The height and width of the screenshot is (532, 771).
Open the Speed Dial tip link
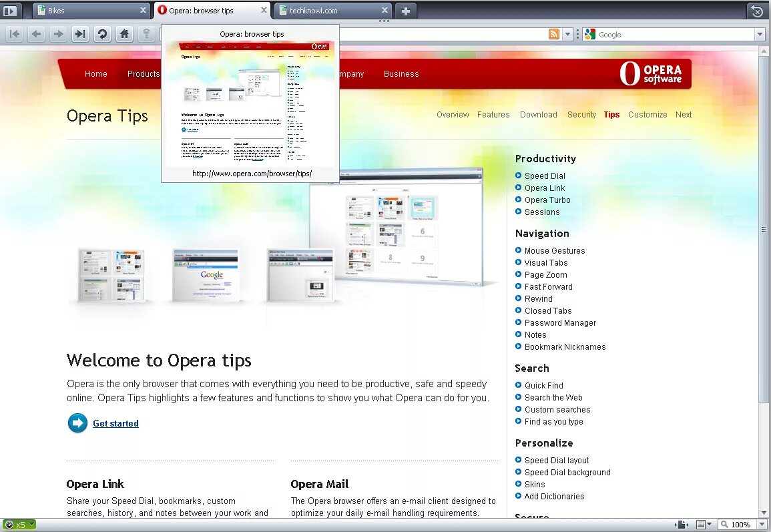[x=545, y=176]
